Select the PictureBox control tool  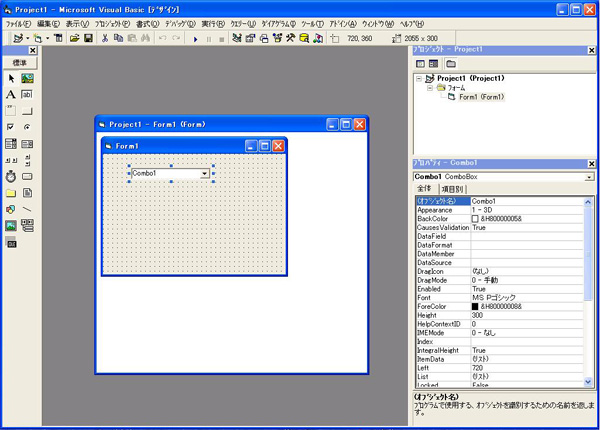click(x=27, y=78)
